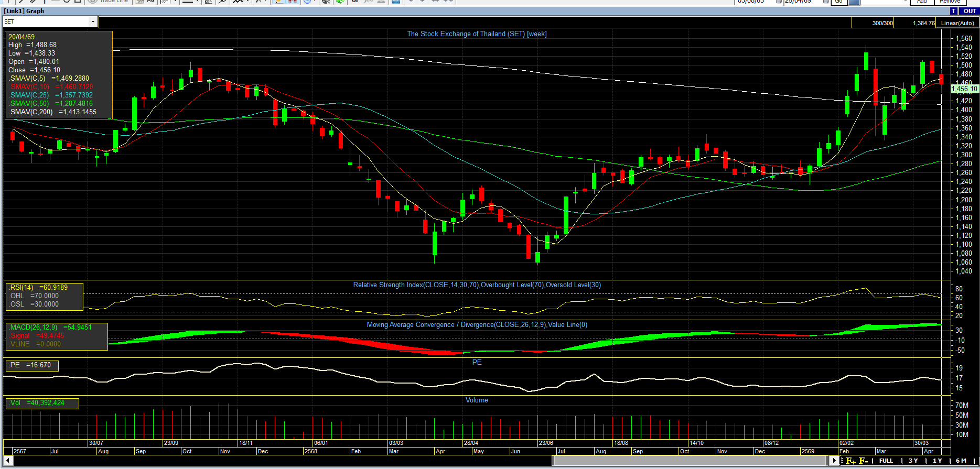This screenshot has width=980, height=469.
Task: Click the OSL =30.0000 legend entry
Action: coord(34,304)
